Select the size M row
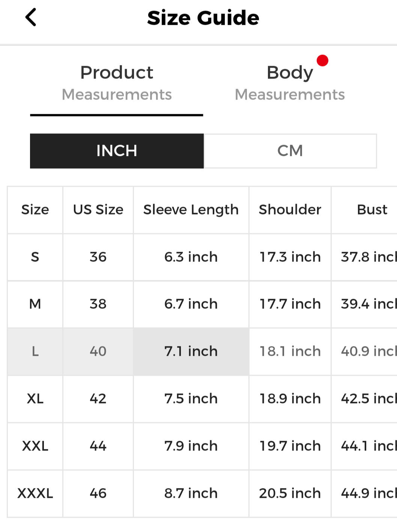397x532 pixels. point(35,304)
